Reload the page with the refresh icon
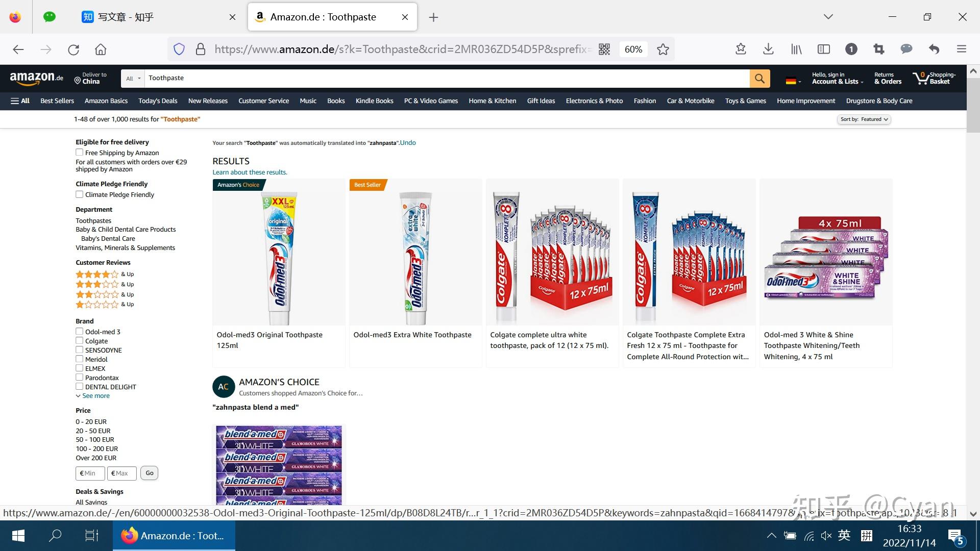This screenshot has height=551, width=980. click(73, 49)
